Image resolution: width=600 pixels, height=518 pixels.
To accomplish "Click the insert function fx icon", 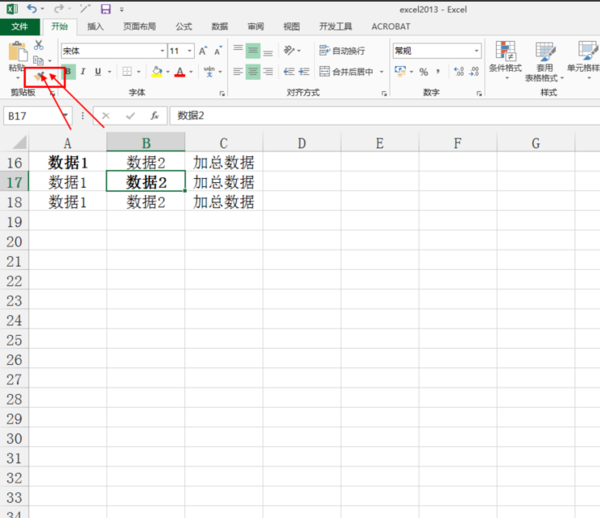I will pyautogui.click(x=154, y=116).
